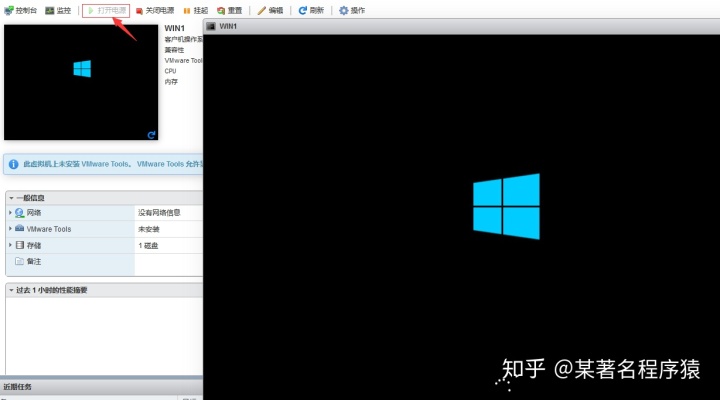Expand the 存储 storage row

tap(10, 245)
